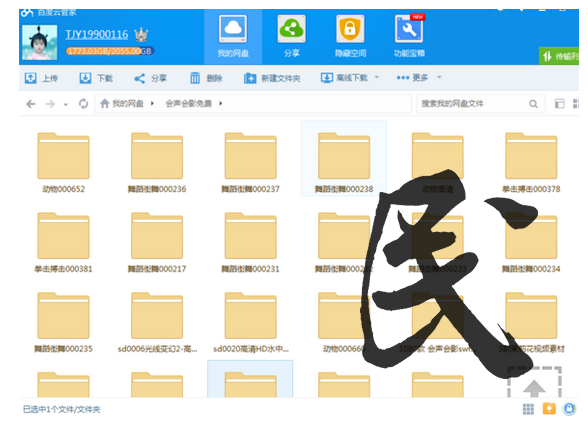
Task: Open the 功能宝箱 toolbox tab
Action: click(x=409, y=37)
